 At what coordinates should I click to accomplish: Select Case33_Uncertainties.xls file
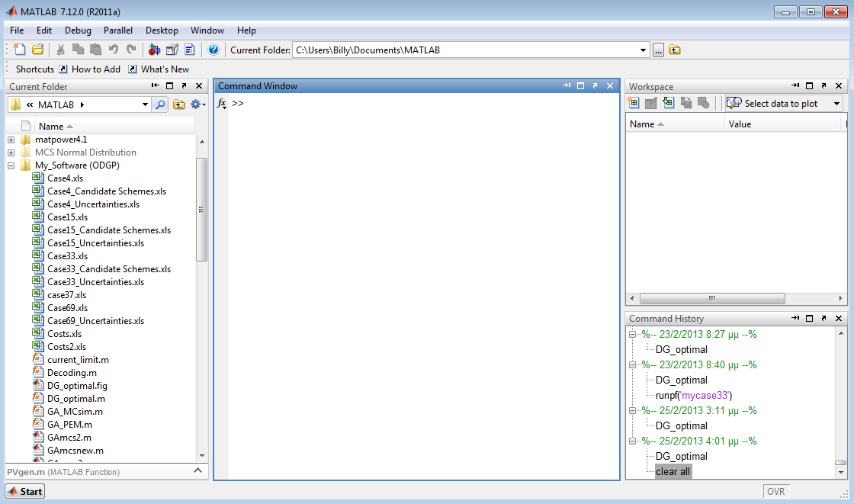tap(96, 282)
